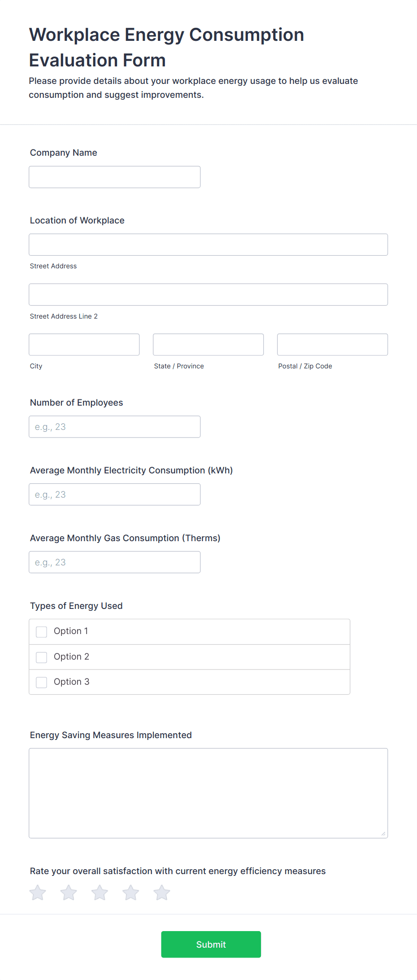Click the State / Province field

[x=208, y=345]
